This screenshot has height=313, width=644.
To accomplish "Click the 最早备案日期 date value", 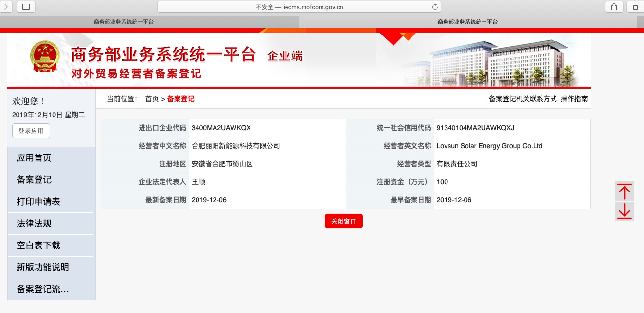I will pos(454,200).
